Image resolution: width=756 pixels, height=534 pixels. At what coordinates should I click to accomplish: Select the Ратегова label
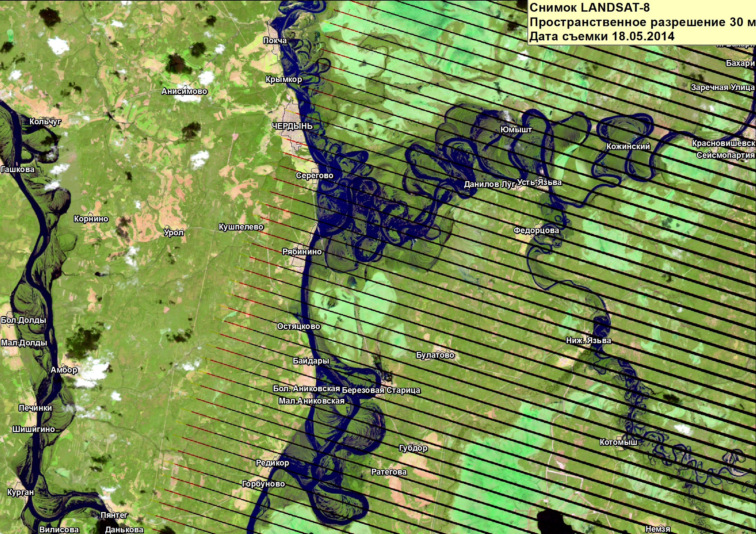pyautogui.click(x=389, y=472)
